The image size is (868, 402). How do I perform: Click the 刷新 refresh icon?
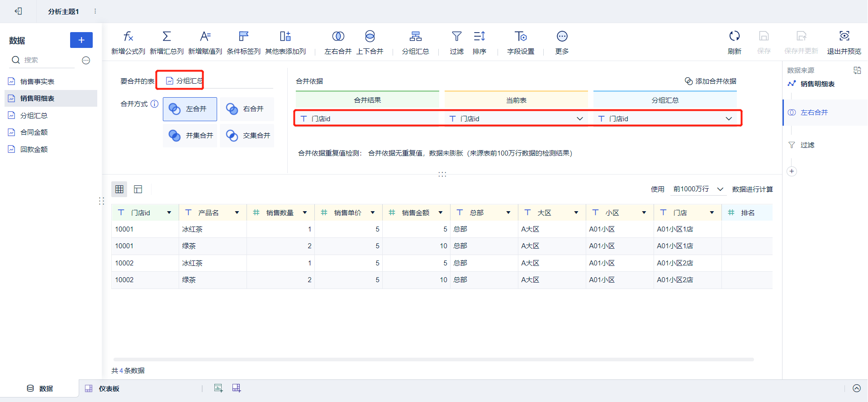(x=735, y=36)
